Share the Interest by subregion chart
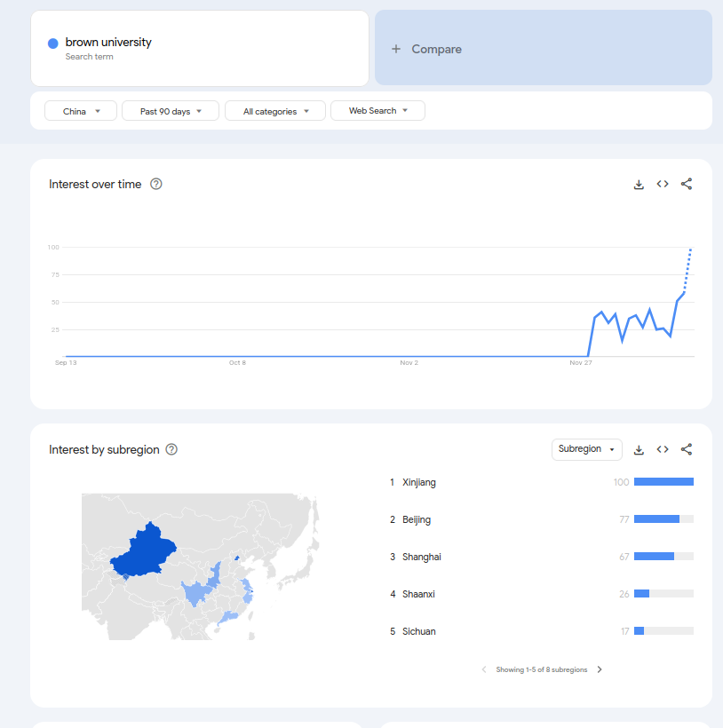723x728 pixels. pos(687,449)
